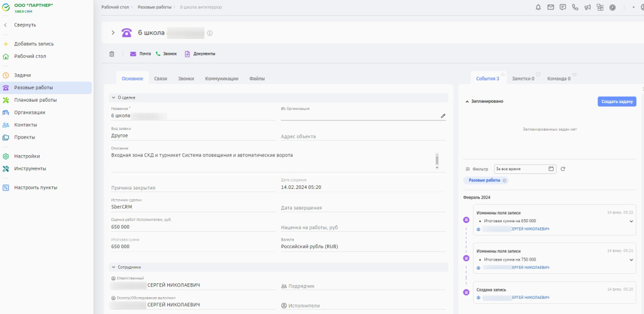This screenshot has width=644, height=314.
Task: Click the chat message icon in header
Action: pos(563,8)
